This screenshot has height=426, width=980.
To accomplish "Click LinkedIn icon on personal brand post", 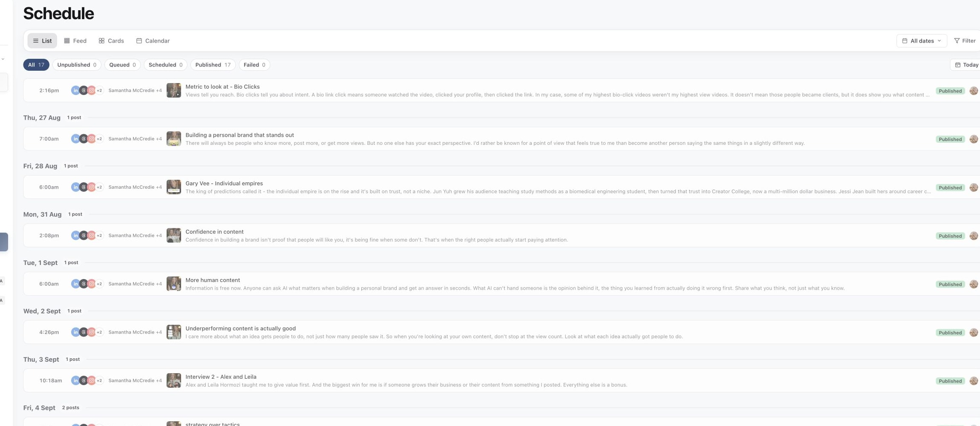I will (x=75, y=139).
